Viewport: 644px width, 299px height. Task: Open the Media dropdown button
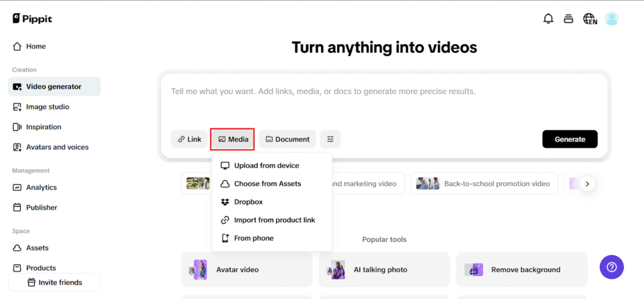click(x=233, y=139)
